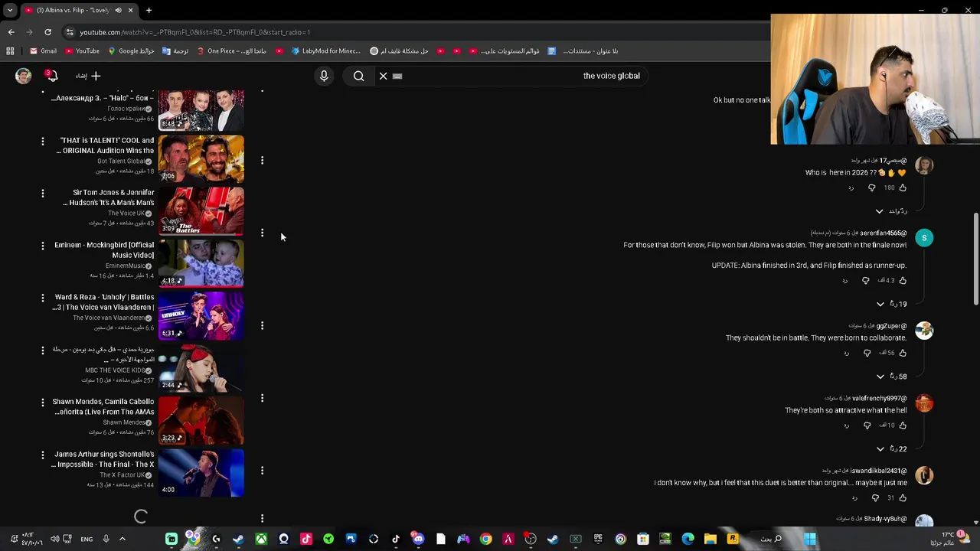
Task: Start voice search with the microphone icon
Action: [324, 76]
